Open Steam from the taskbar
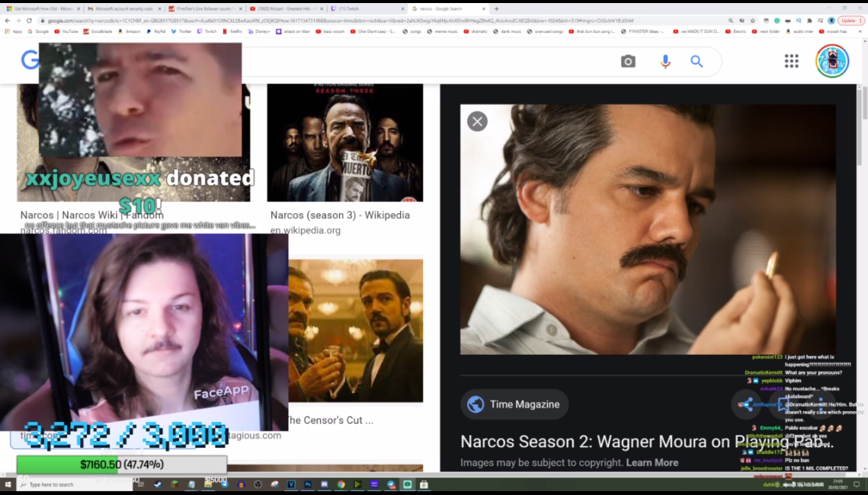 pyautogui.click(x=158, y=484)
